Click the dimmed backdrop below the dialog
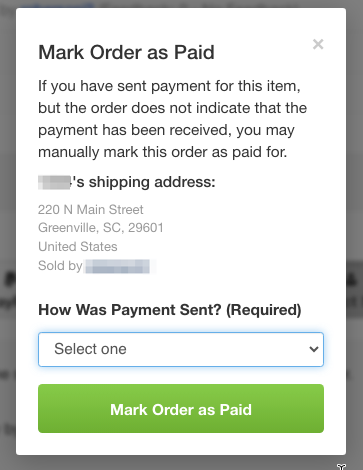This screenshot has width=363, height=470. [181, 463]
